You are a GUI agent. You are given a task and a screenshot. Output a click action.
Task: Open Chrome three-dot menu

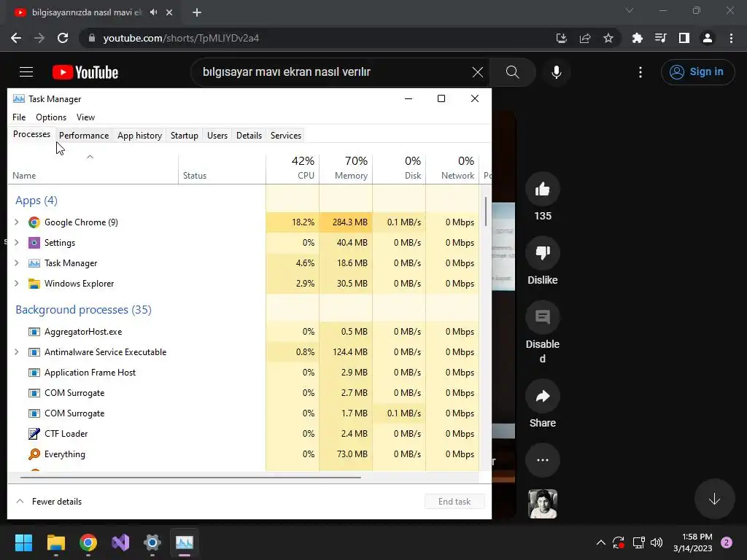pos(731,38)
